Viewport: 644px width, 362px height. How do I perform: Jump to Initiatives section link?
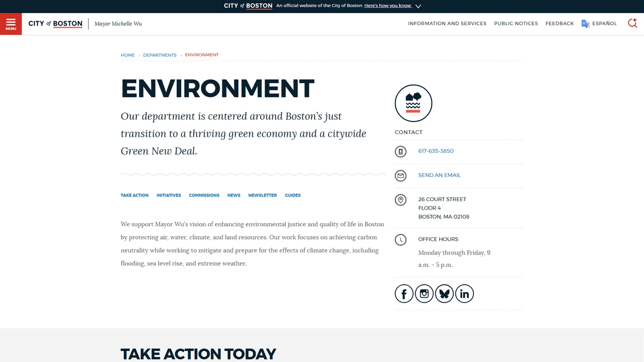click(x=169, y=195)
